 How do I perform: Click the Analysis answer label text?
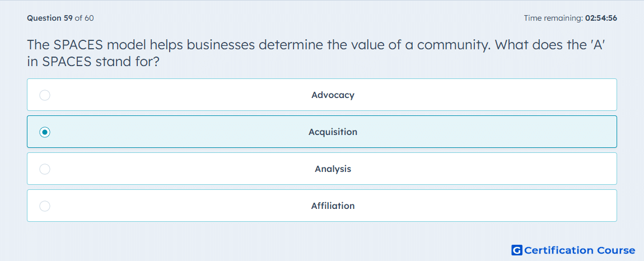[x=333, y=169]
